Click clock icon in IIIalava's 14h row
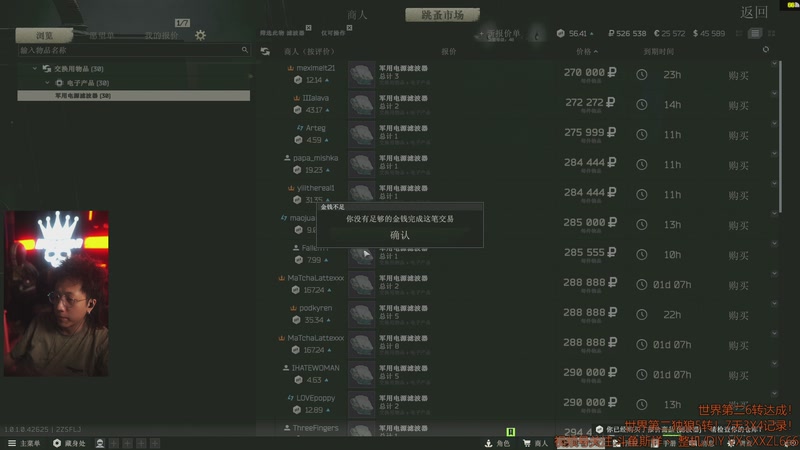 click(642, 105)
